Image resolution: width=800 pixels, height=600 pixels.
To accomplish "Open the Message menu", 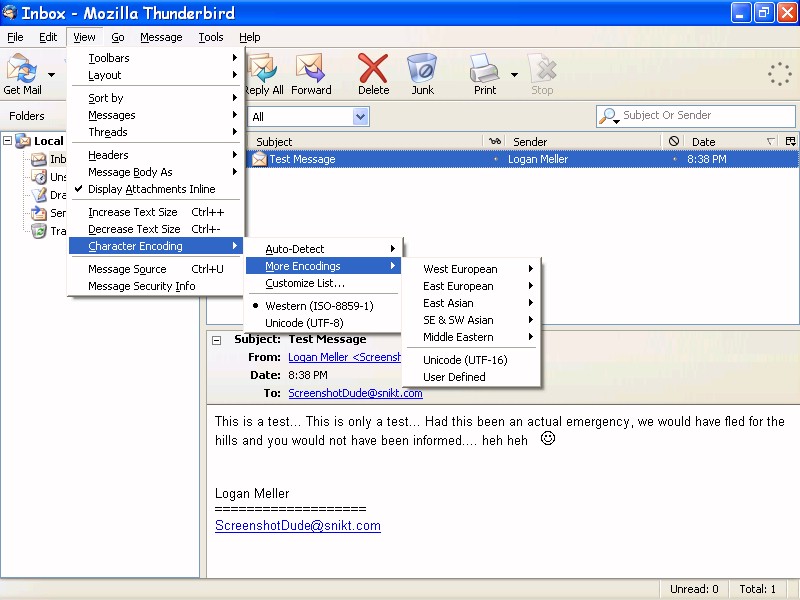I will (x=161, y=37).
